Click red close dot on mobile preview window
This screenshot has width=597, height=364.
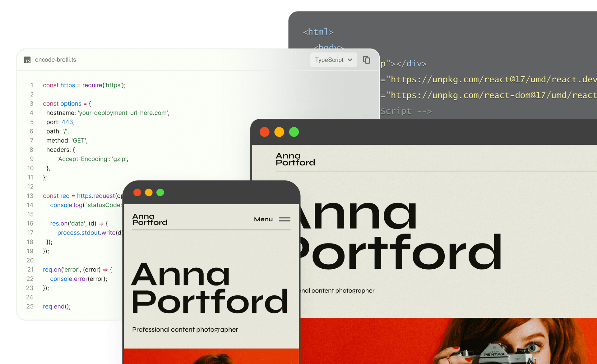(137, 193)
